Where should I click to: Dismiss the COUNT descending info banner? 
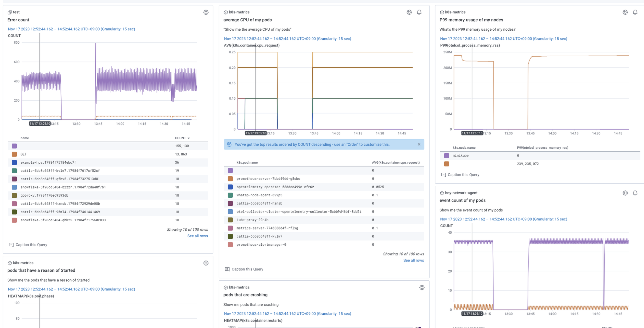(x=419, y=144)
